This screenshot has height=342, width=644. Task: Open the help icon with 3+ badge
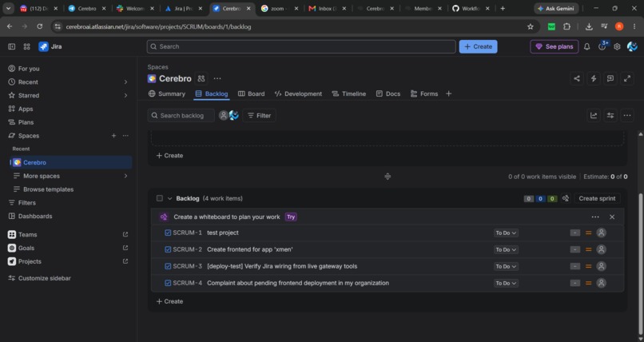(x=602, y=46)
